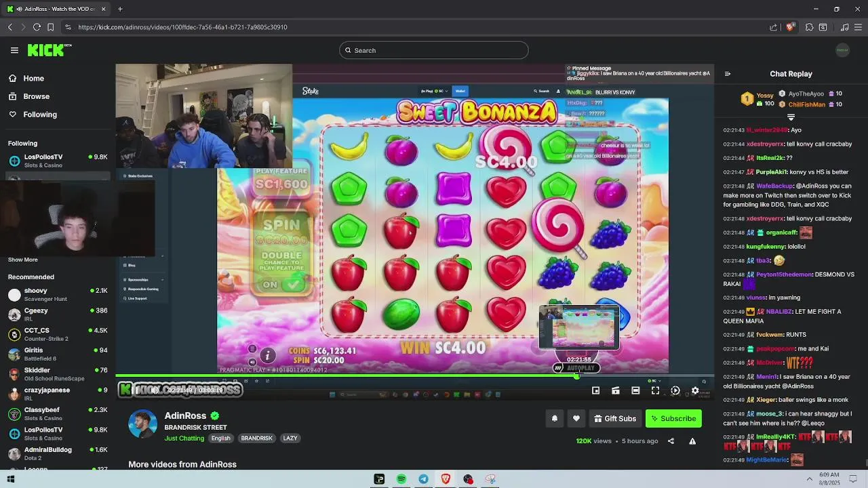Open the Brave media music control
Viewport: 868px width, 488px height.
coord(844,27)
